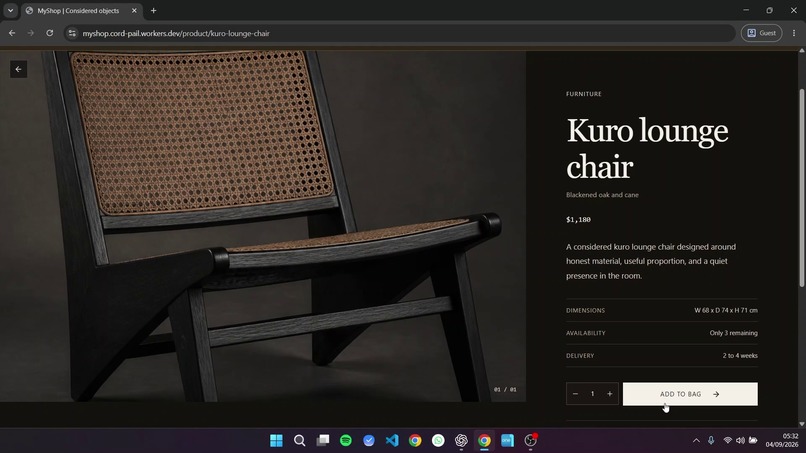
Task: Close the MyShop tab
Action: pos(134,10)
